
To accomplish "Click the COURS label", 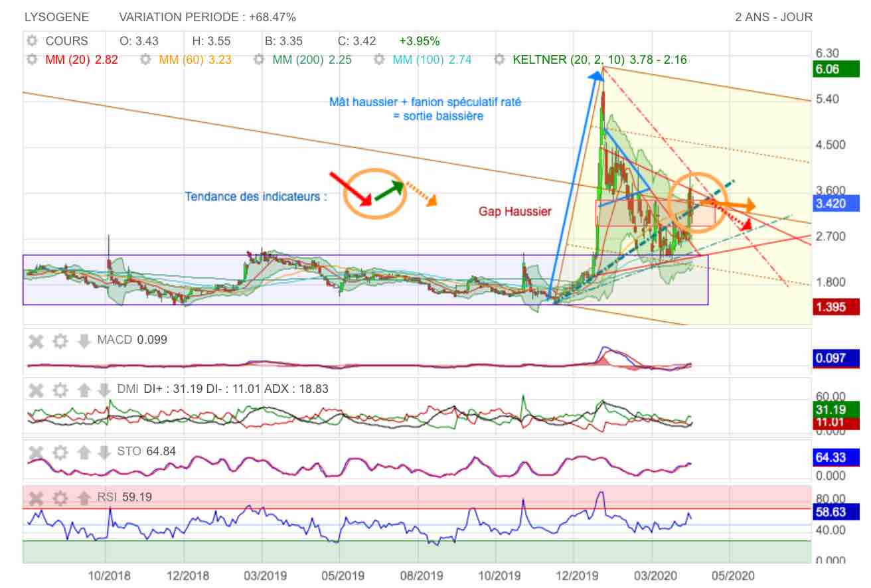I will (66, 41).
